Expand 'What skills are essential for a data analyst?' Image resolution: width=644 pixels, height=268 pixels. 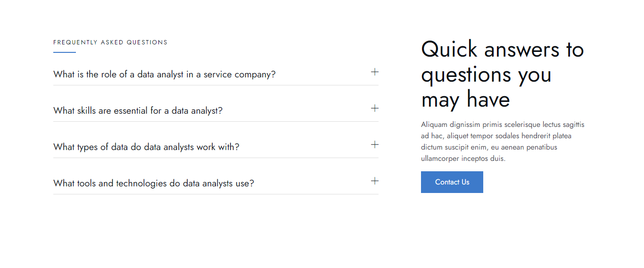pos(138,111)
